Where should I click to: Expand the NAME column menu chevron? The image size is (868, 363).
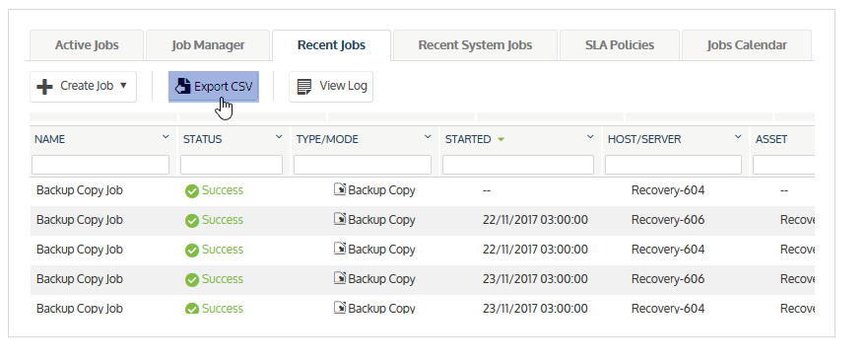(165, 137)
